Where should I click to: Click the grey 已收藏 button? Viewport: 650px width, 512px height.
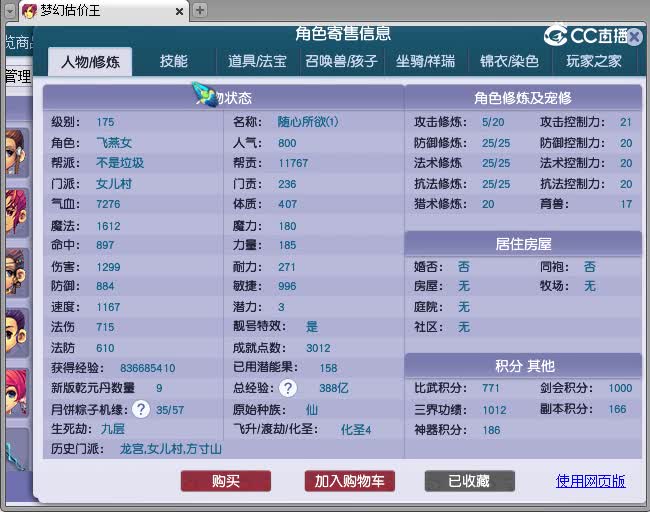coord(470,481)
